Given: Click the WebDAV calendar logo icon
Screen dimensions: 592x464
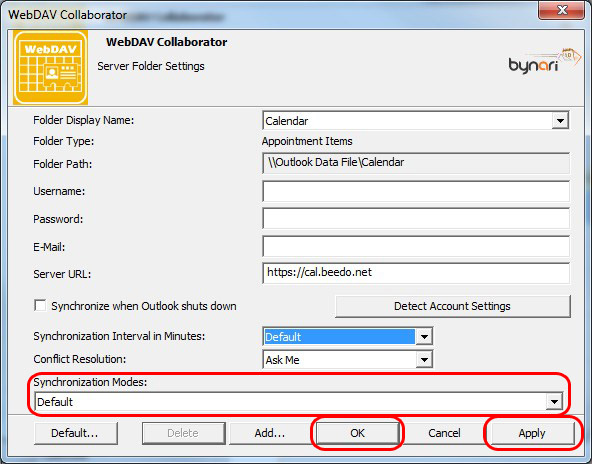Looking at the screenshot, I should click(50, 67).
